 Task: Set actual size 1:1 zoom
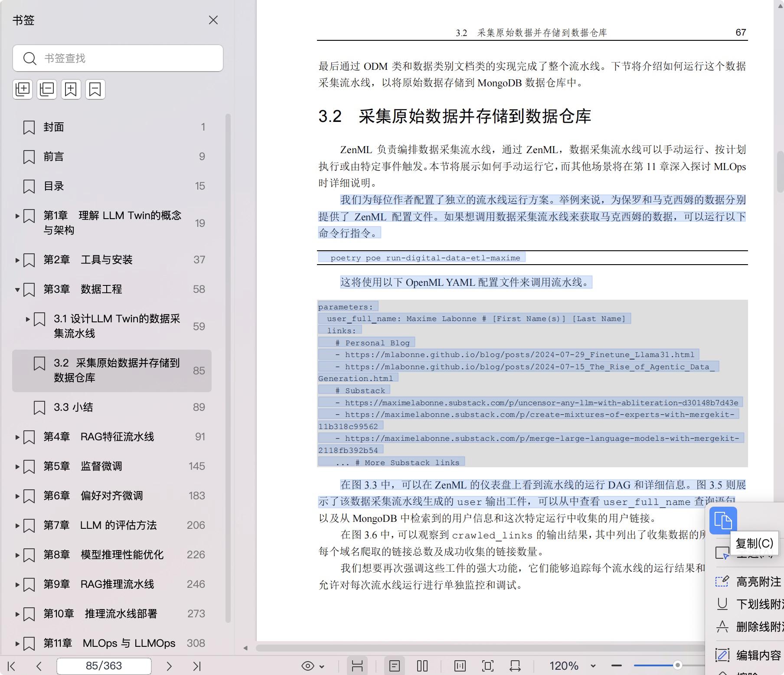pyautogui.click(x=460, y=666)
